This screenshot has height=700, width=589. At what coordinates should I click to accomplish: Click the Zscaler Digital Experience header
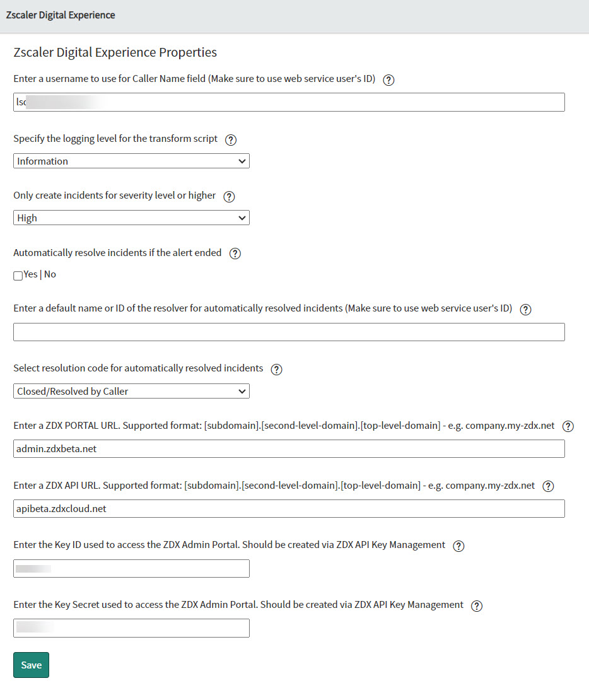[x=61, y=15]
